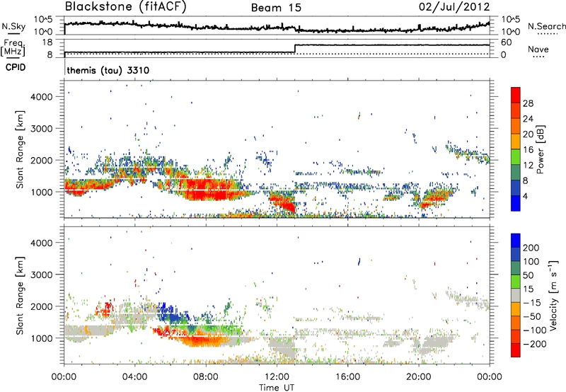
Task: Click the 'Velocity [m s-1]' colorbar label
Action: 553,295
